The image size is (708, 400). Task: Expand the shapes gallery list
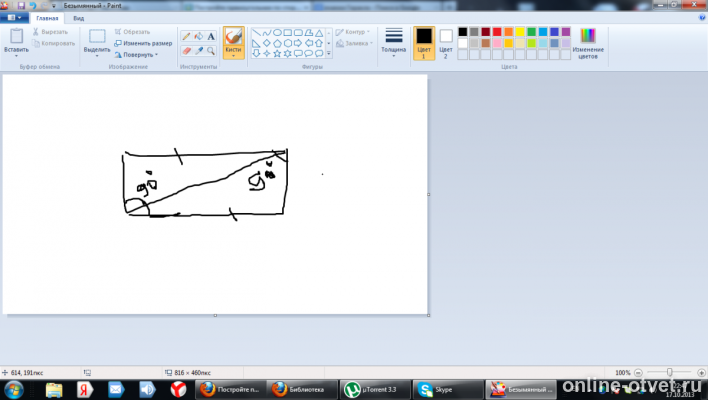coord(329,54)
